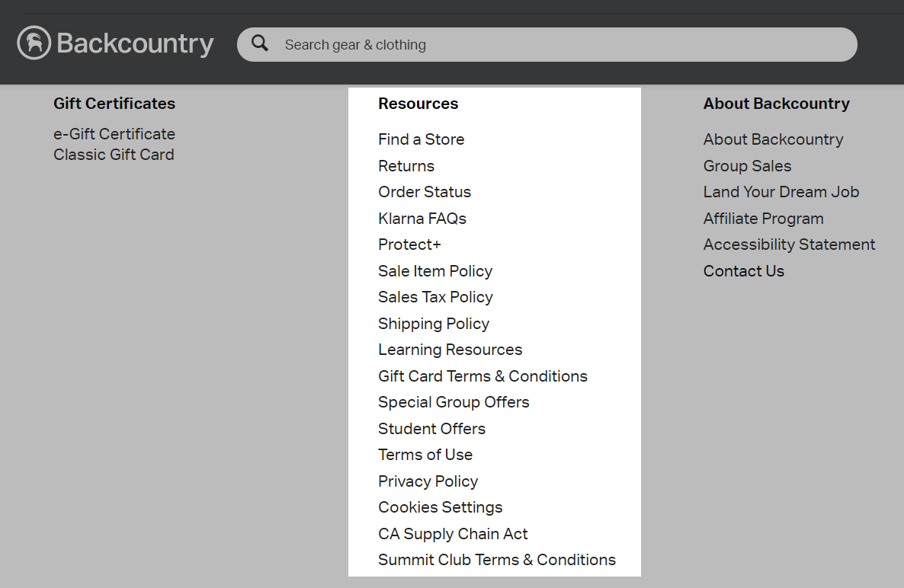Click the Backcountry goat logo icon

click(x=34, y=43)
